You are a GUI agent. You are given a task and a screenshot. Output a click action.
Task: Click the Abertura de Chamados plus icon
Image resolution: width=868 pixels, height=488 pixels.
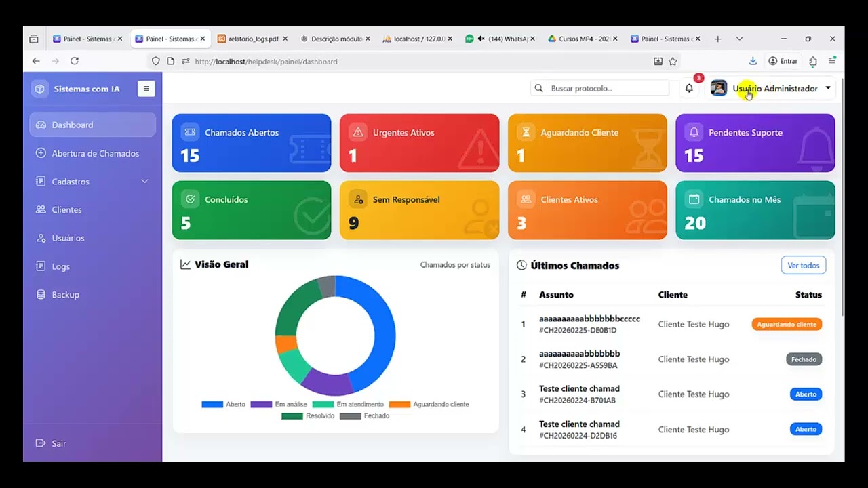point(41,153)
